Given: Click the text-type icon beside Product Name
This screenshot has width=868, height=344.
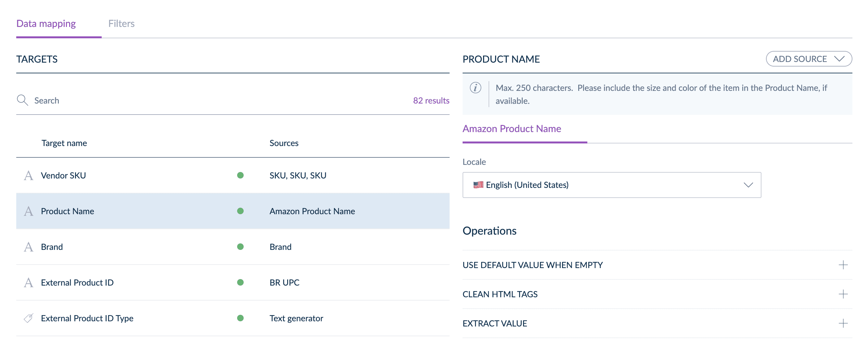Looking at the screenshot, I should click(29, 211).
